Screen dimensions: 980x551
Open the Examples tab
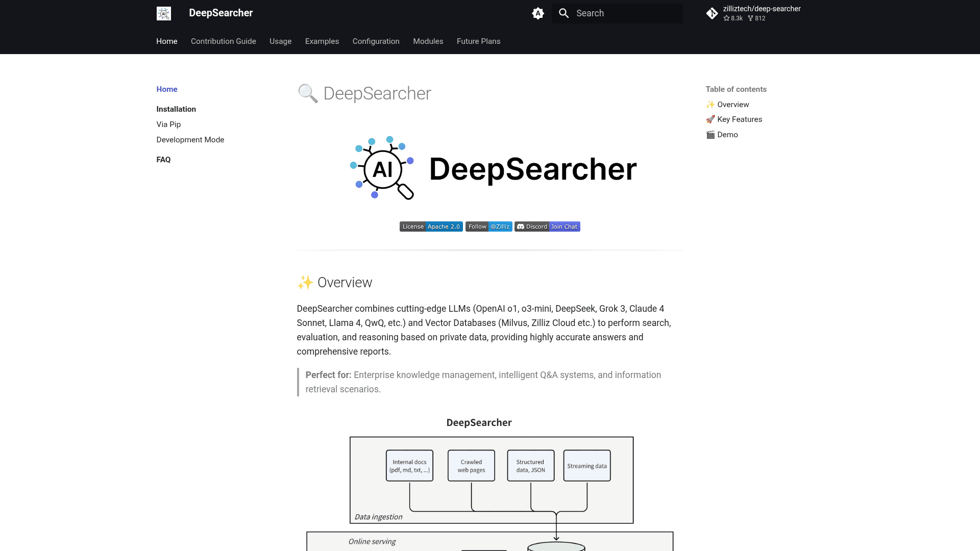point(322,41)
